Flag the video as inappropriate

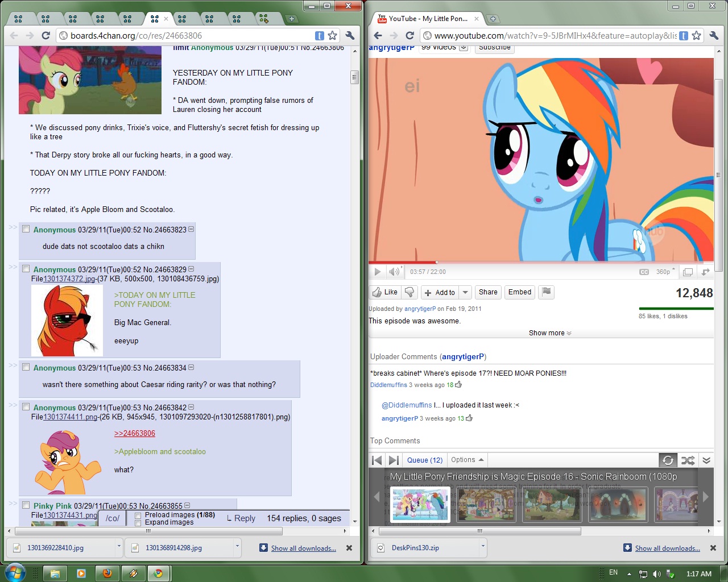546,292
